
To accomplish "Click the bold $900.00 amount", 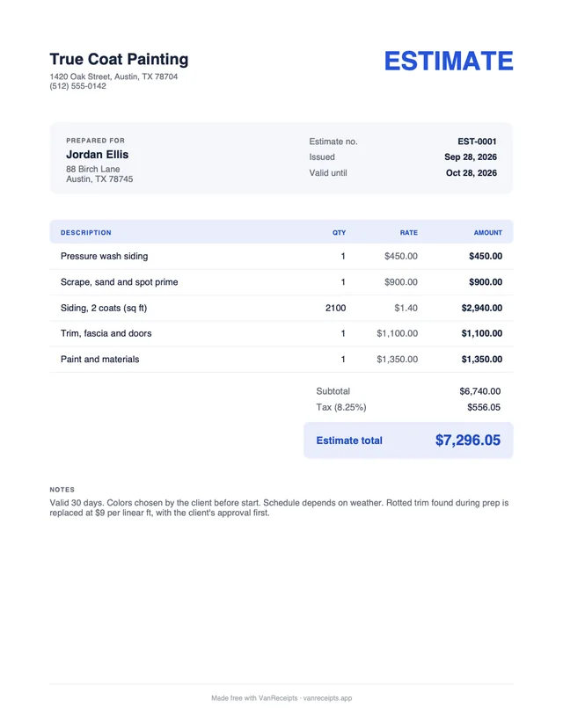I will (x=486, y=282).
